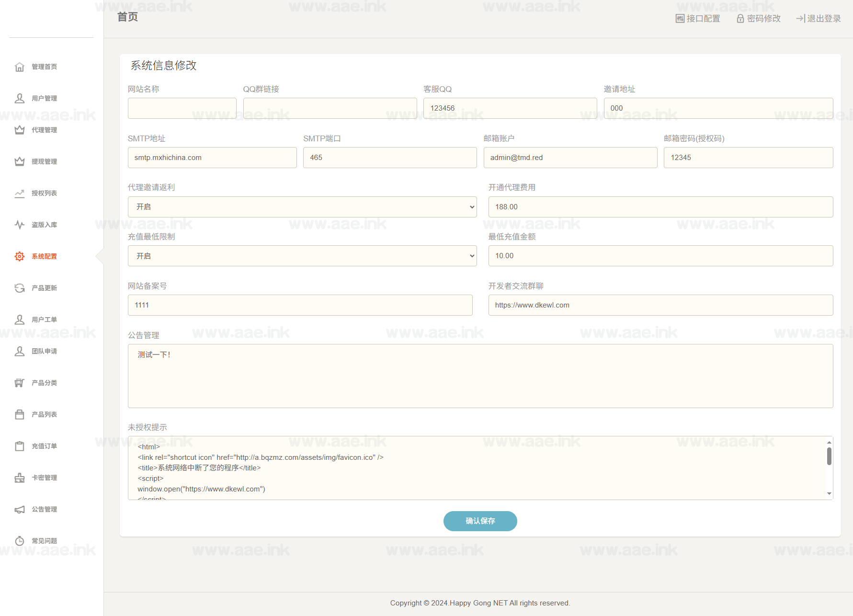The image size is (853, 616).
Task: Open 卡密管理 sidebar entry
Action: 44,478
